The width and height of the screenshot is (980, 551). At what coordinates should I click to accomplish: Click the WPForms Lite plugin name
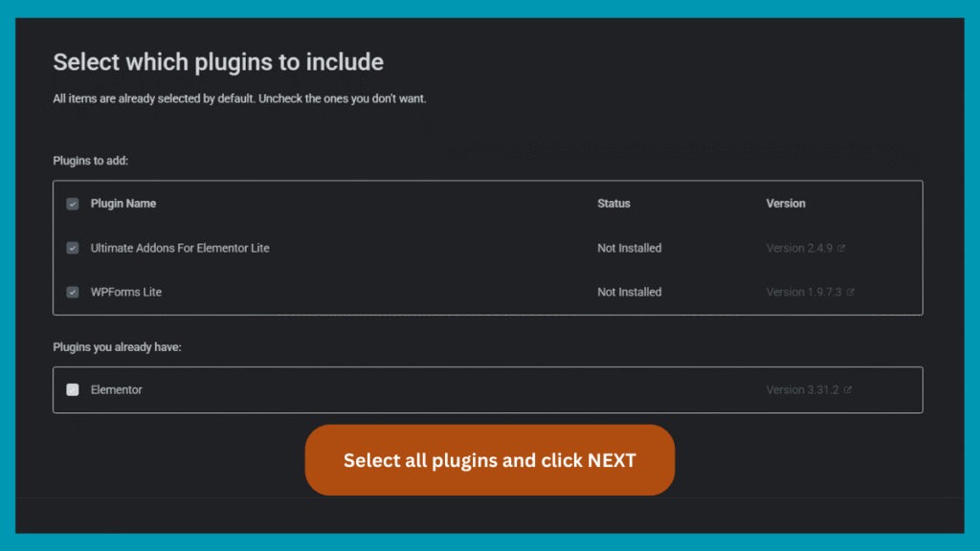click(126, 292)
